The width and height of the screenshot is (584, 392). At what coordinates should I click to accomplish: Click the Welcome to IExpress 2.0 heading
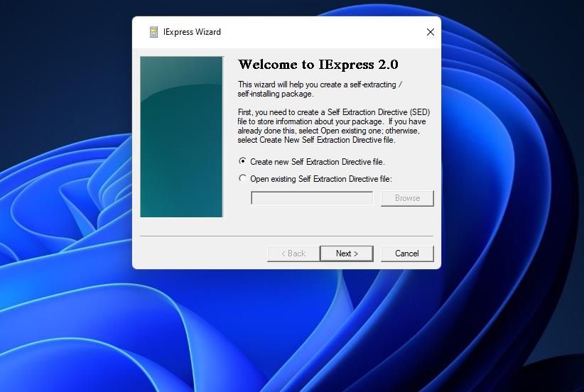click(318, 65)
